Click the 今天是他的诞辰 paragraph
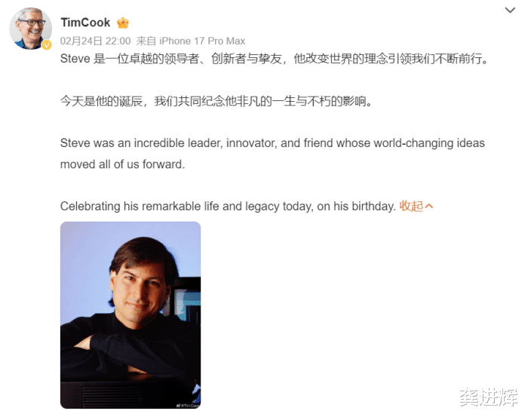This screenshot has width=528, height=420. coord(216,101)
